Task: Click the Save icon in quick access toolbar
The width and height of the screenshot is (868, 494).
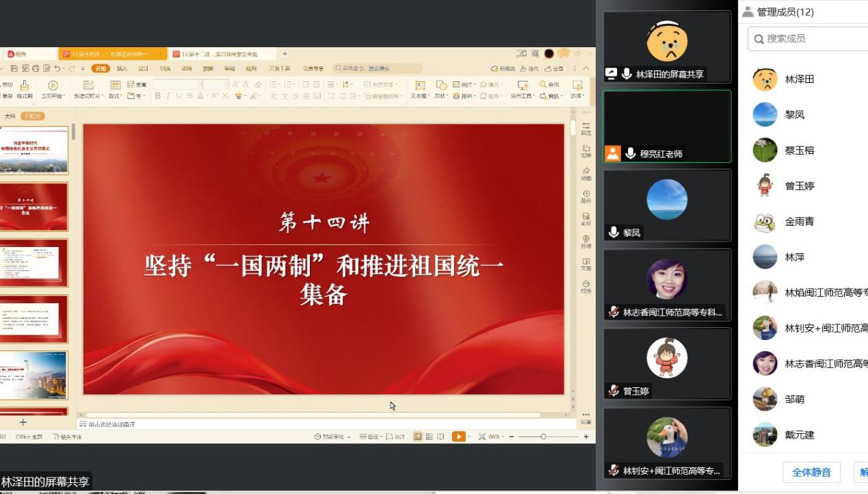Action: pyautogui.click(x=15, y=68)
